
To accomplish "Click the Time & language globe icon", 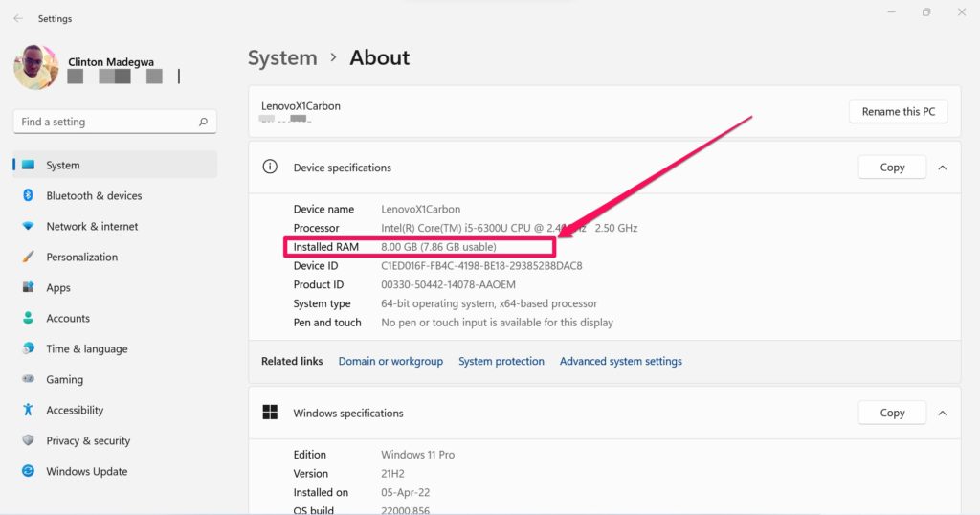I will click(28, 348).
